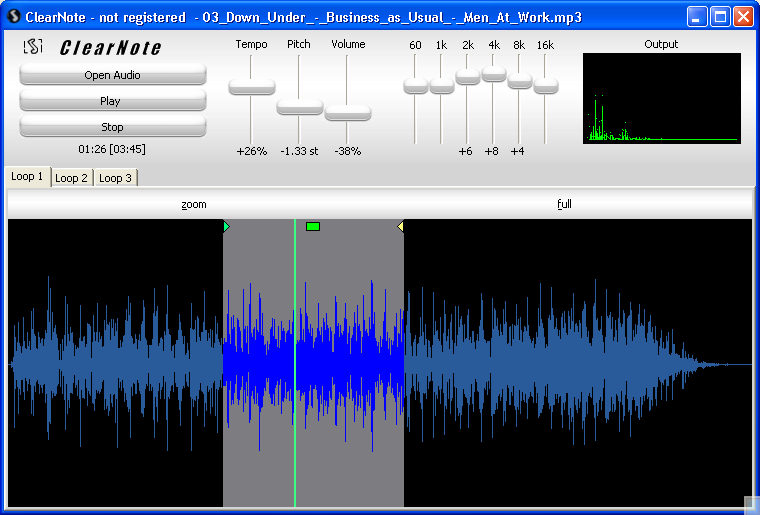Click the 16k equalizer band slider
Screen dimensions: 760x515
pyautogui.click(x=545, y=87)
